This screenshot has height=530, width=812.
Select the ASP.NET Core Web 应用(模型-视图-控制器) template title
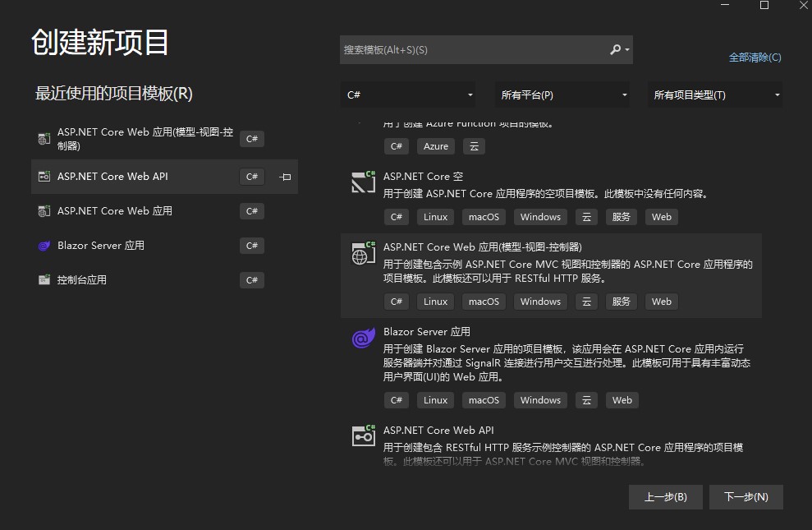tap(482, 247)
